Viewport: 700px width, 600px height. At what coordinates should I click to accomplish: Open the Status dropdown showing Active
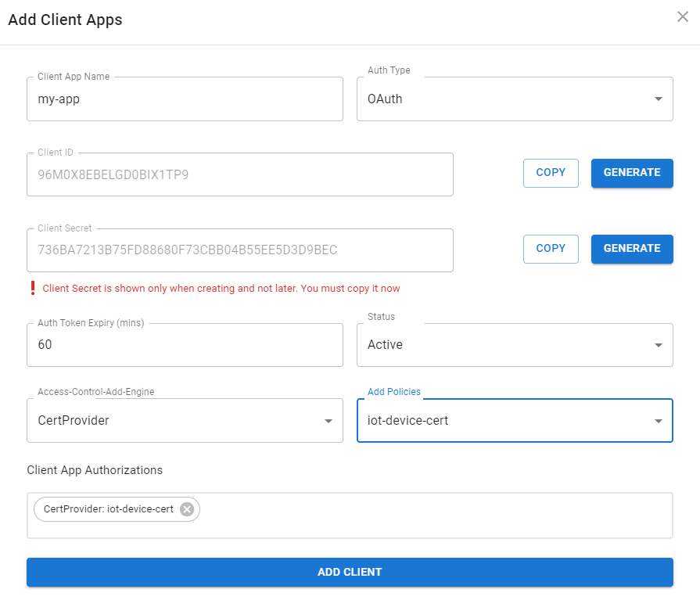[515, 345]
